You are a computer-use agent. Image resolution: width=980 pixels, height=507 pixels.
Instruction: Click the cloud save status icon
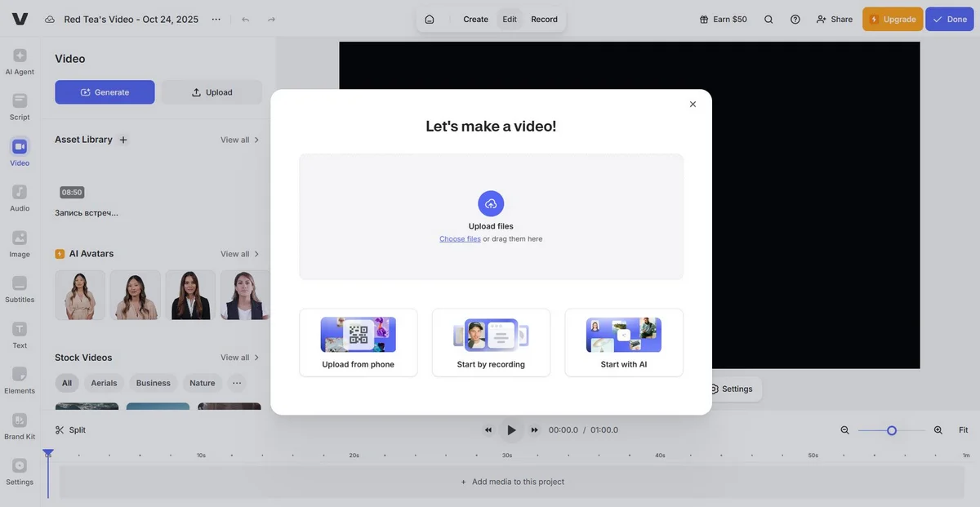pyautogui.click(x=50, y=19)
